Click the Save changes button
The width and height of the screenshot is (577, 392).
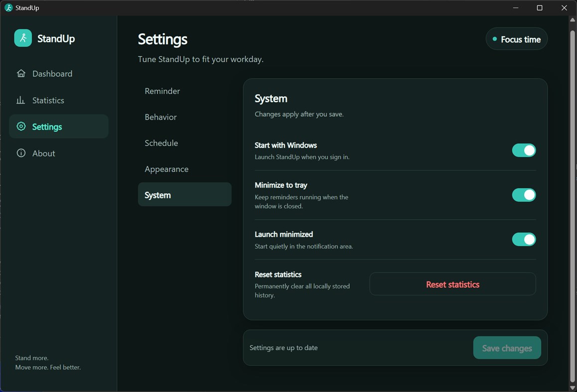(x=507, y=348)
